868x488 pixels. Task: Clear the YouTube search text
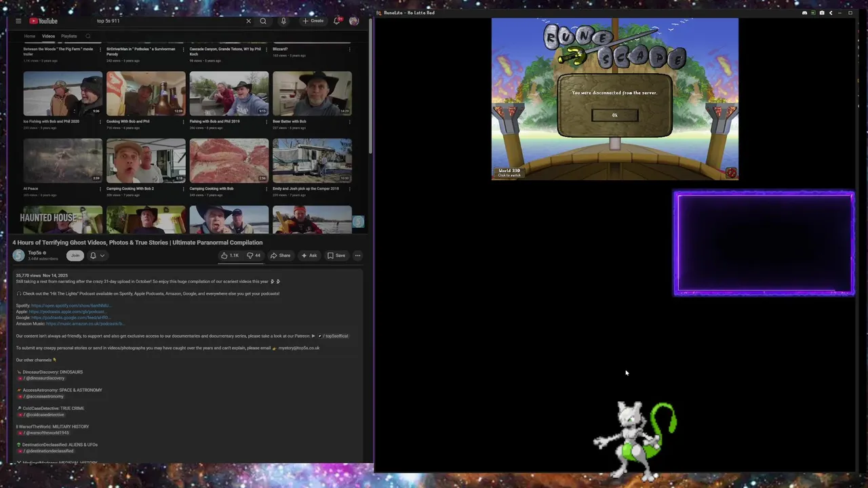coord(248,21)
